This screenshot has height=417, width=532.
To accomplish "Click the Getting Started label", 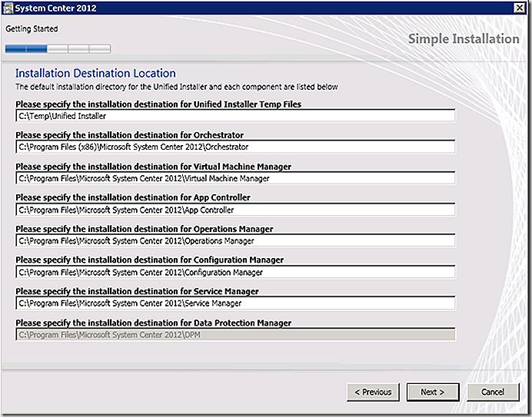I will click(x=32, y=29).
